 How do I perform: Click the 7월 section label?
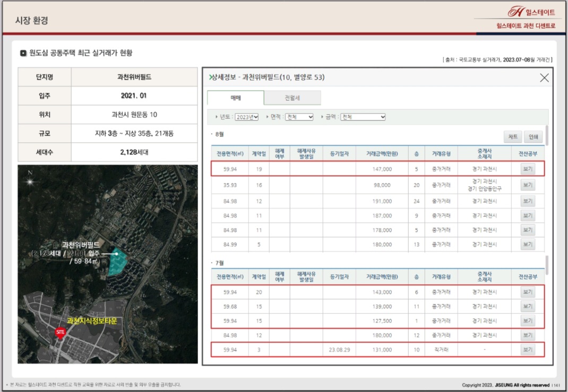pyautogui.click(x=219, y=263)
